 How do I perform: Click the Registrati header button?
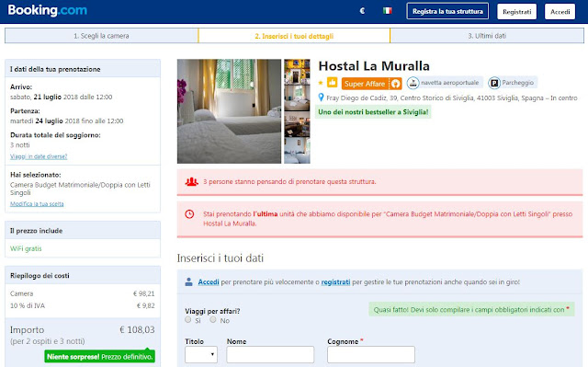(516, 12)
